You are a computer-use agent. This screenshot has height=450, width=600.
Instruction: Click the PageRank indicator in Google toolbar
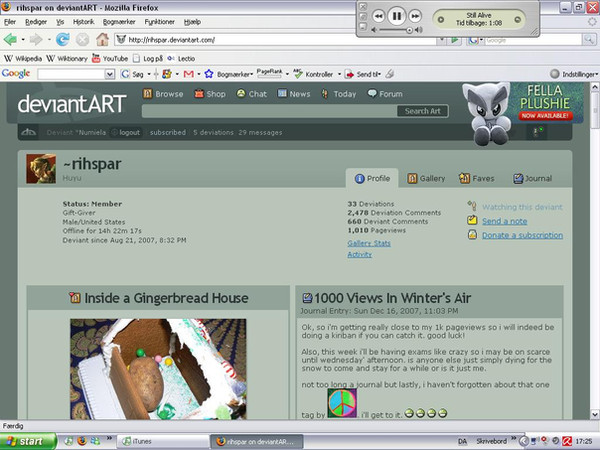click(269, 73)
